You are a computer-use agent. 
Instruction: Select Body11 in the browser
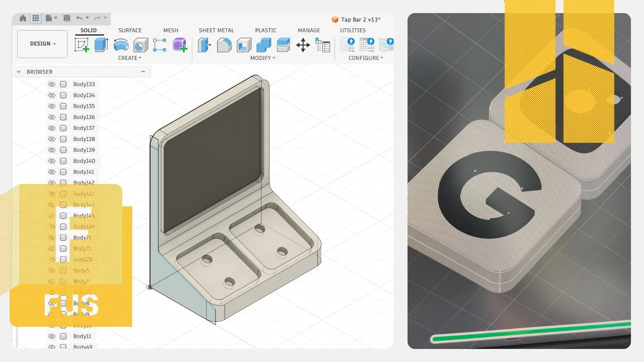coord(82,336)
